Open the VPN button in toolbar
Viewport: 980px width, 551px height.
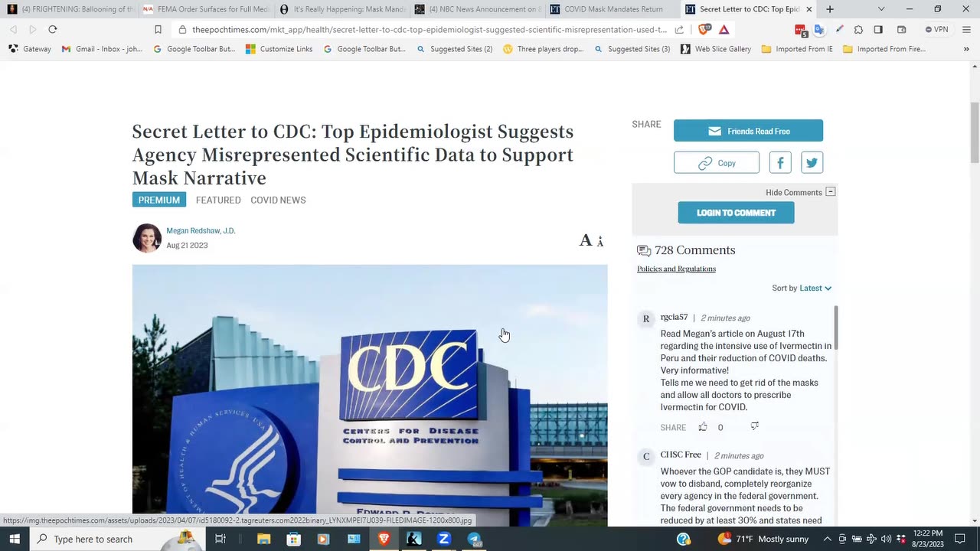[x=936, y=29]
